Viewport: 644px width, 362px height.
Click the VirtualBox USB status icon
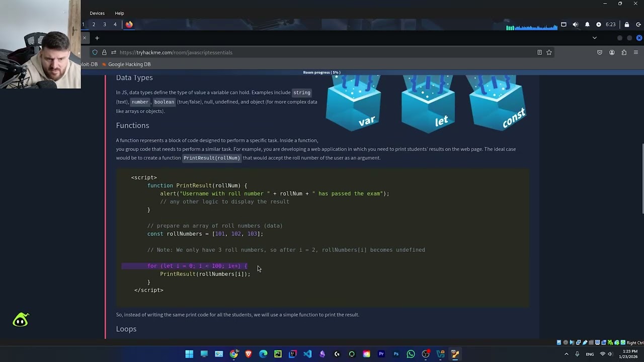point(584,342)
